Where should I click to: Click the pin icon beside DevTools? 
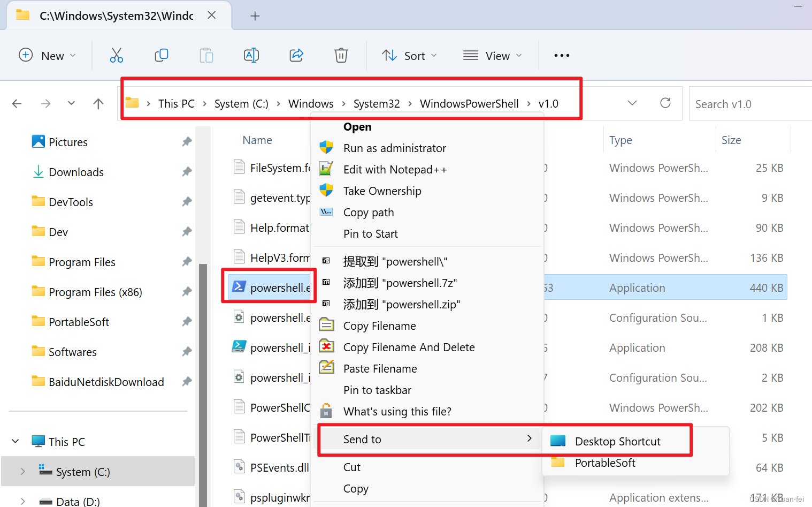(187, 202)
